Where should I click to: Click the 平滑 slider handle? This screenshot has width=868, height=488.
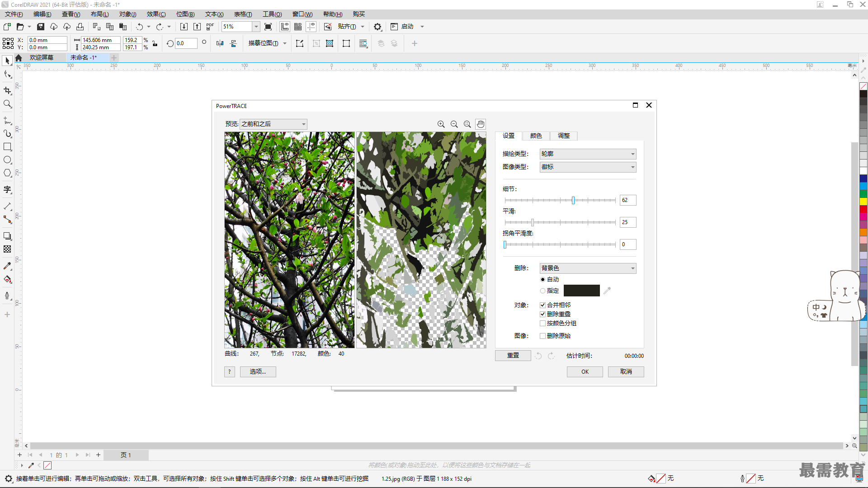coord(533,222)
